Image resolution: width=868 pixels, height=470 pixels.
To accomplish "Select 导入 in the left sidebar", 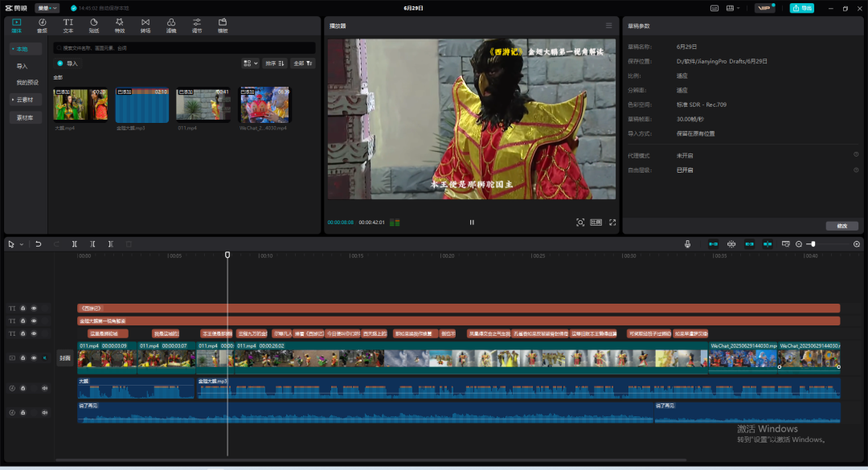I will coord(23,66).
